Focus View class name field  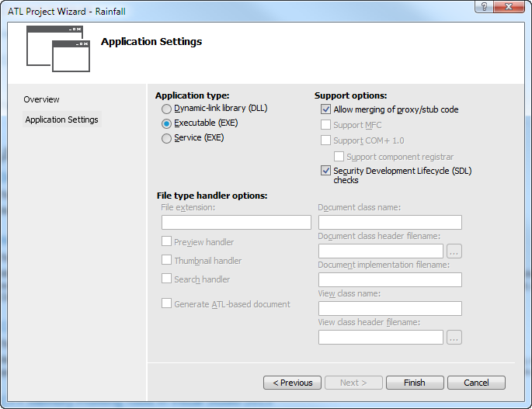tap(390, 309)
